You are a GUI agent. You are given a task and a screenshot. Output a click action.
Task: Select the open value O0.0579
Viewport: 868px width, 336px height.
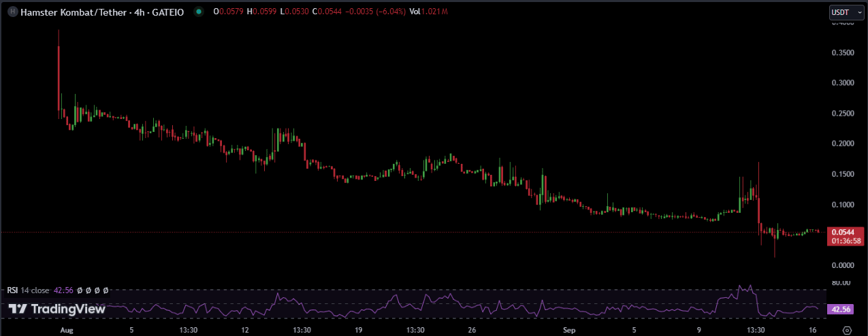coord(228,12)
